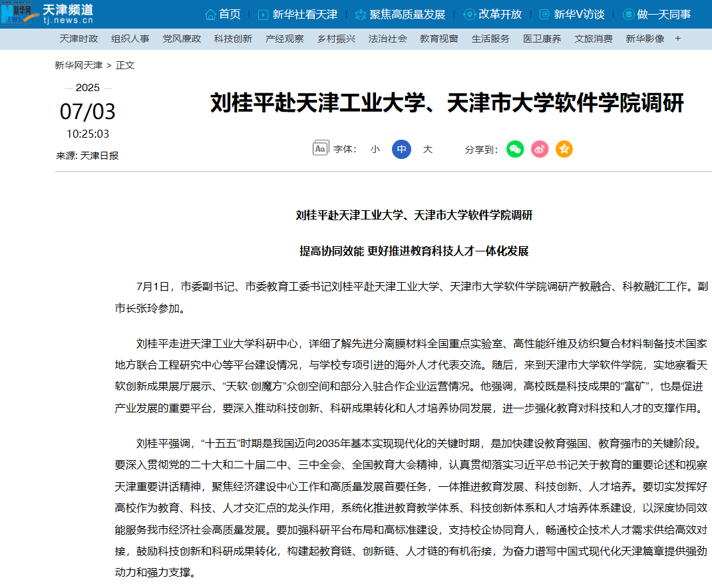Go to 乡村振兴 section
The image size is (712, 588).
tap(336, 39)
